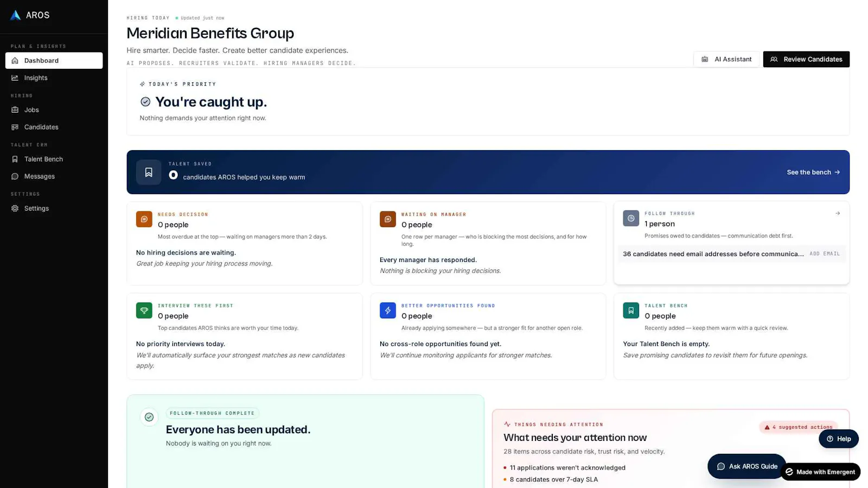Click the 'You're caught up.' heading
Screen dimensions: 868x488
[211, 102]
